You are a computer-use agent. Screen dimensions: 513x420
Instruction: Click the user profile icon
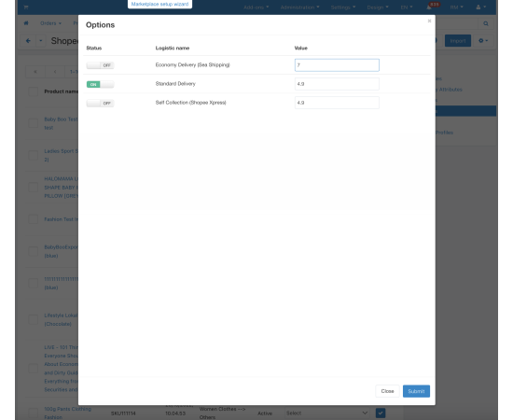(x=481, y=7)
